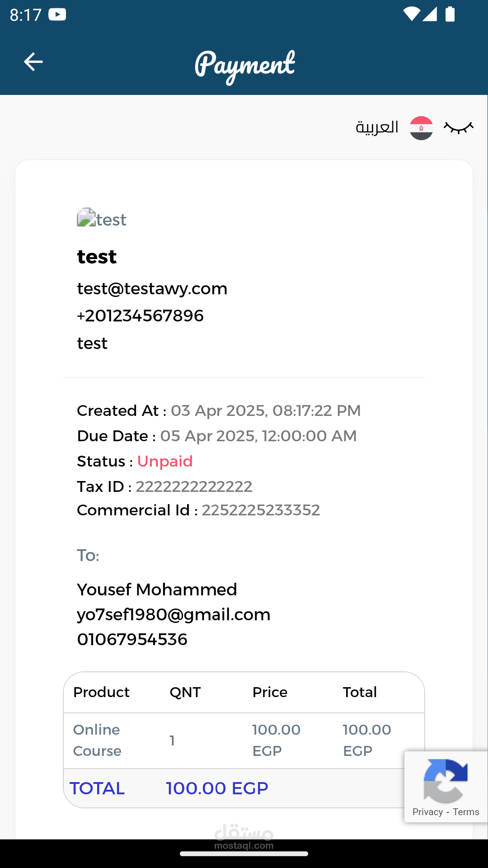Image resolution: width=488 pixels, height=868 pixels.
Task: Tap the Payment header title
Action: coord(245,65)
